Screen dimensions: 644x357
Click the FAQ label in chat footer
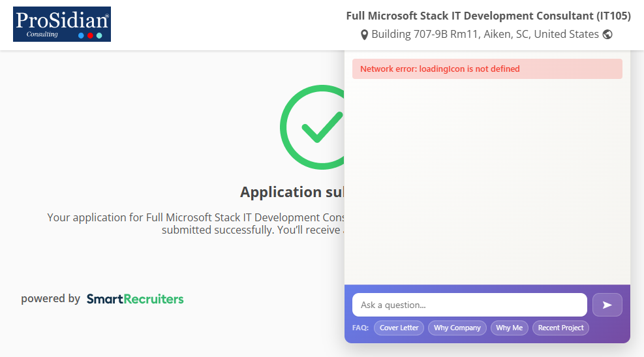pyautogui.click(x=360, y=328)
